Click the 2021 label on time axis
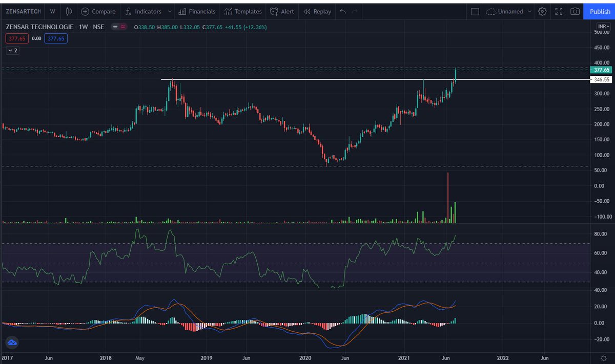615x364 pixels. (405, 358)
